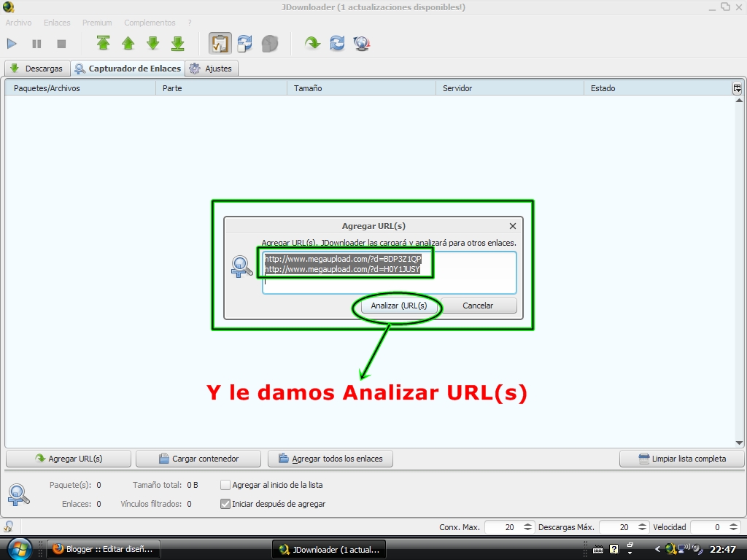The image size is (747, 560).
Task: Click the scroll up arrow of the list
Action: click(x=739, y=101)
